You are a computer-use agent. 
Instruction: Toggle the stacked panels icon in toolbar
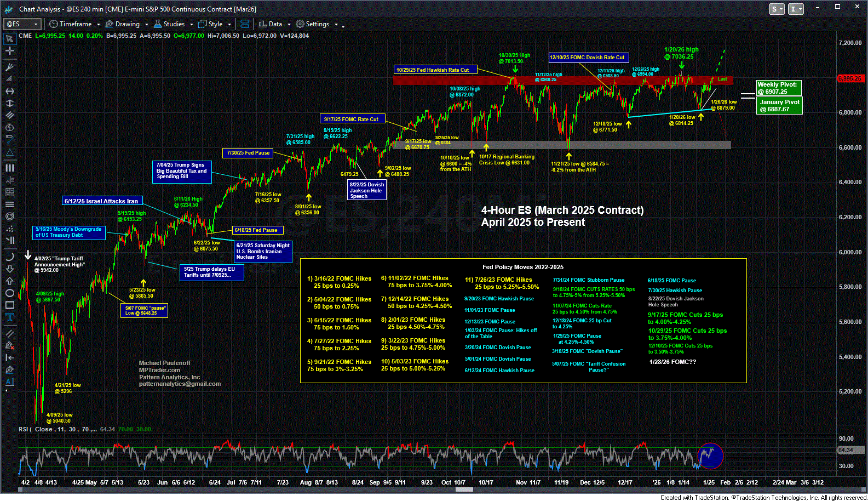click(244, 24)
